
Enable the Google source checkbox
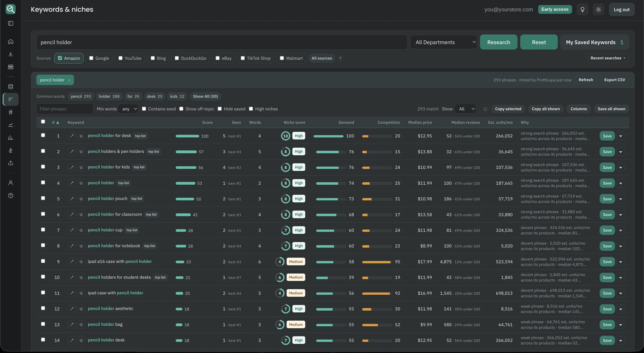91,58
